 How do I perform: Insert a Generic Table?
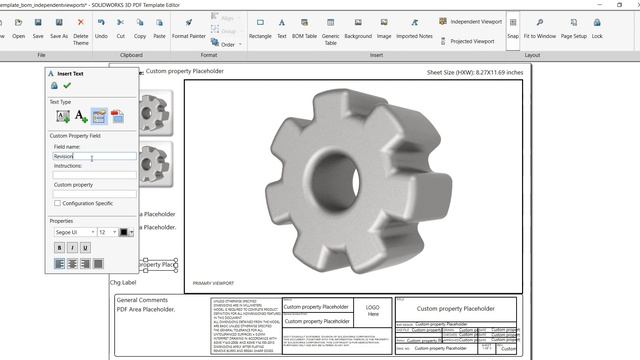[x=330, y=31]
